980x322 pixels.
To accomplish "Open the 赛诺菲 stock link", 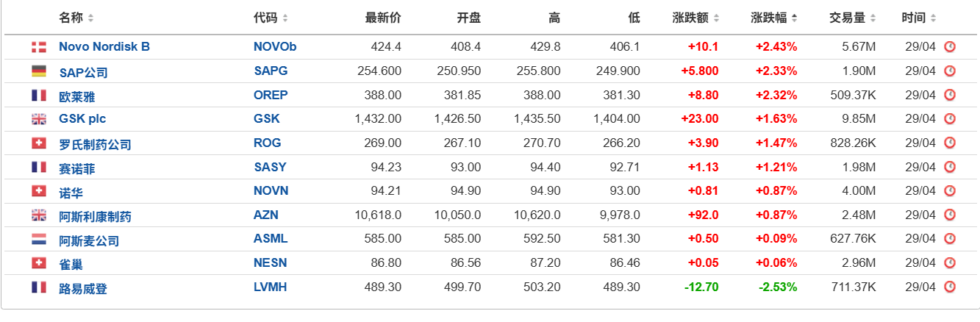I will 77,168.
